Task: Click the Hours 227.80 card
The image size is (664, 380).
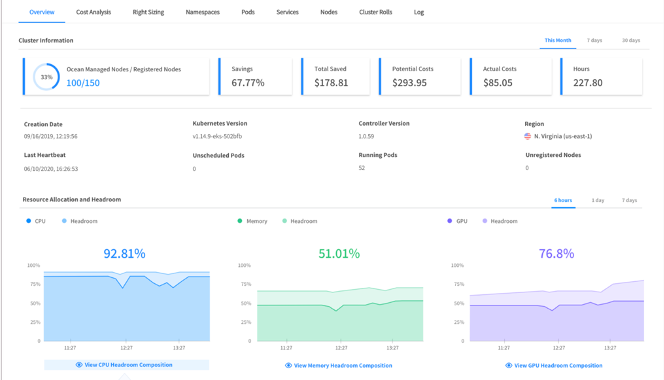Action: 601,77
